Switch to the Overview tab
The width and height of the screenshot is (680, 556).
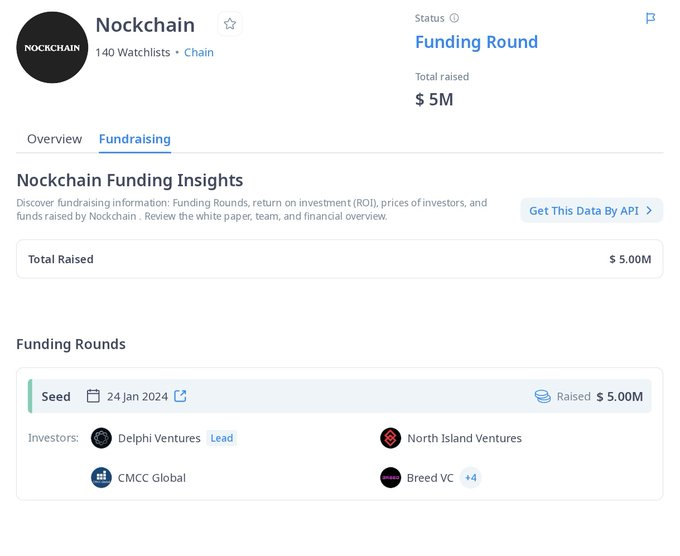point(54,139)
